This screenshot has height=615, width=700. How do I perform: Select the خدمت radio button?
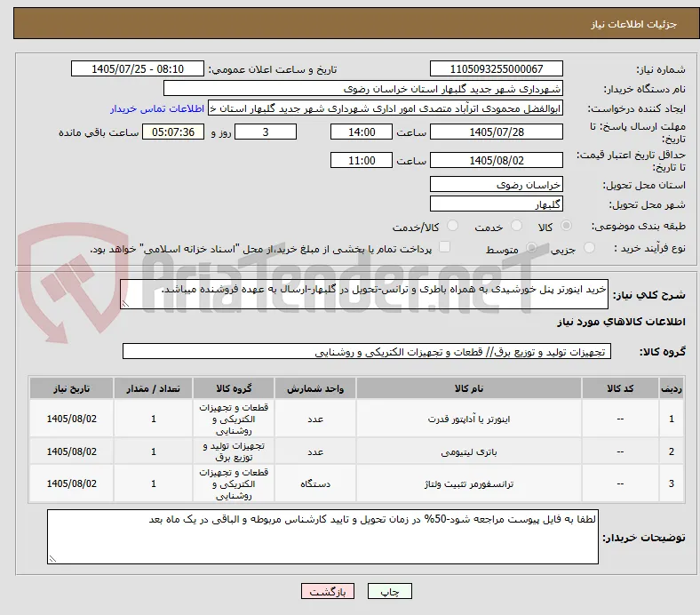[516, 226]
